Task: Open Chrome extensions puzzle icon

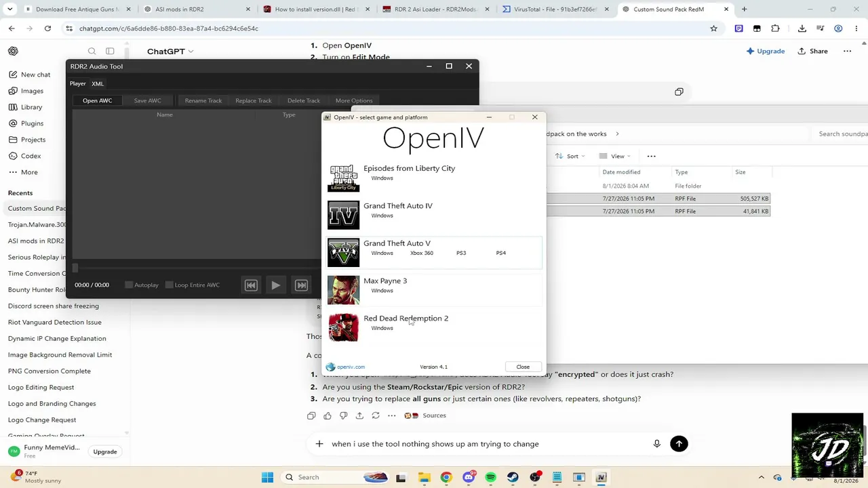Action: point(775,28)
